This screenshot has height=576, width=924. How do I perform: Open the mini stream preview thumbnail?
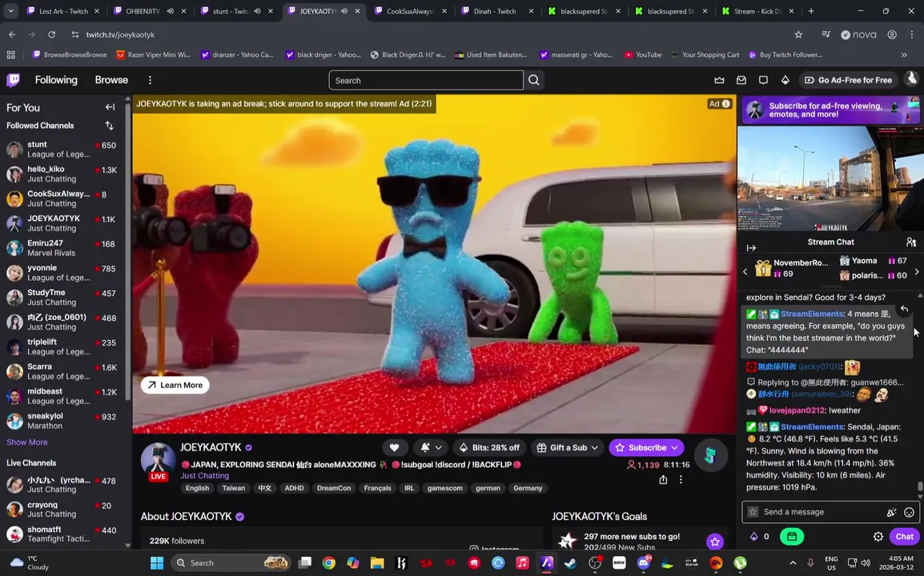[x=830, y=178]
